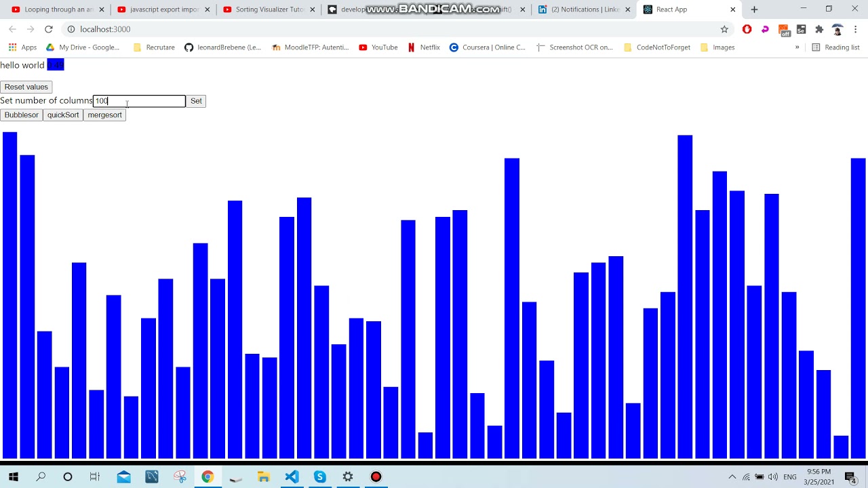Show hidden system tray icons

tap(732, 477)
